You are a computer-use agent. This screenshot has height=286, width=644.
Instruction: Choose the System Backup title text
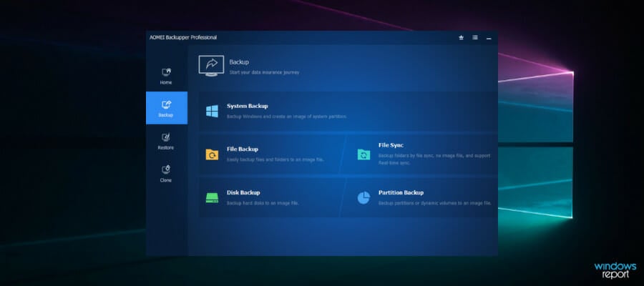coord(248,106)
